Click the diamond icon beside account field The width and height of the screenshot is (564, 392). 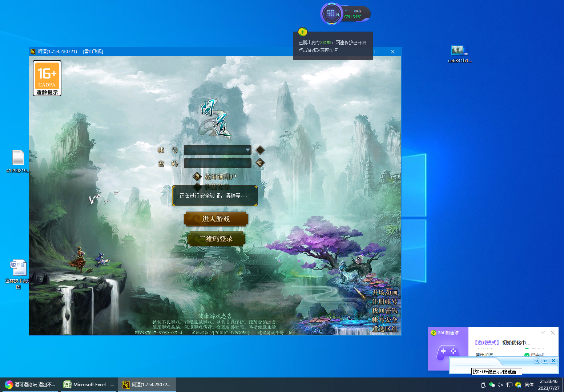point(260,150)
